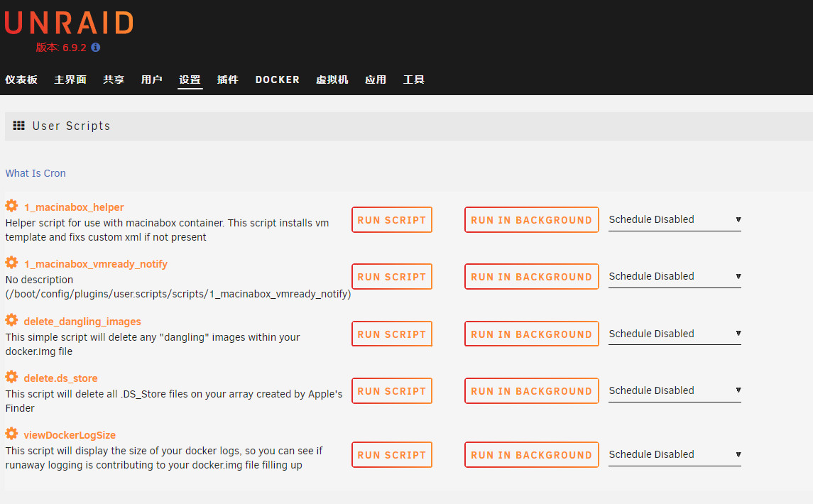The height and width of the screenshot is (504, 813).
Task: Click the 'No description' text
Action: click(x=39, y=280)
